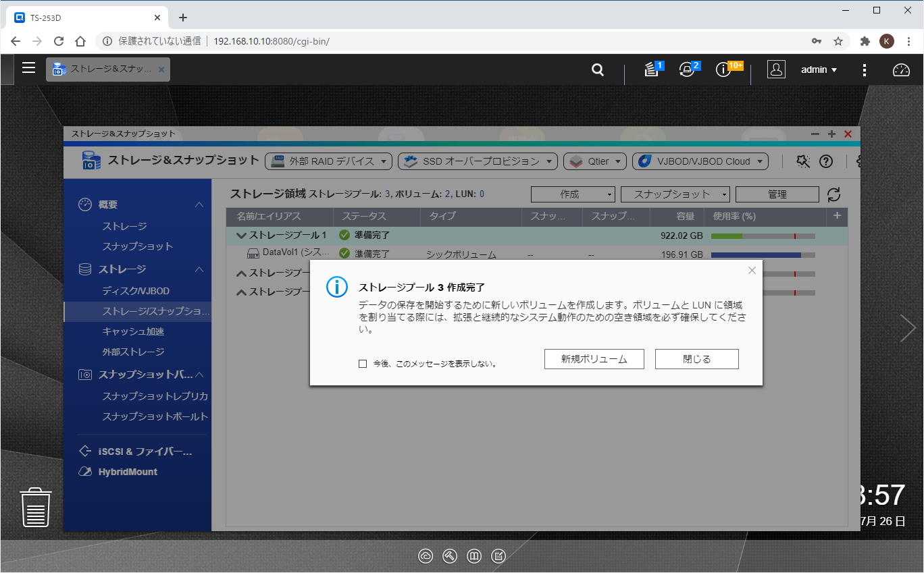924x573 pixels.
Task: Open the resource monitor dashboard icon
Action: [x=901, y=70]
